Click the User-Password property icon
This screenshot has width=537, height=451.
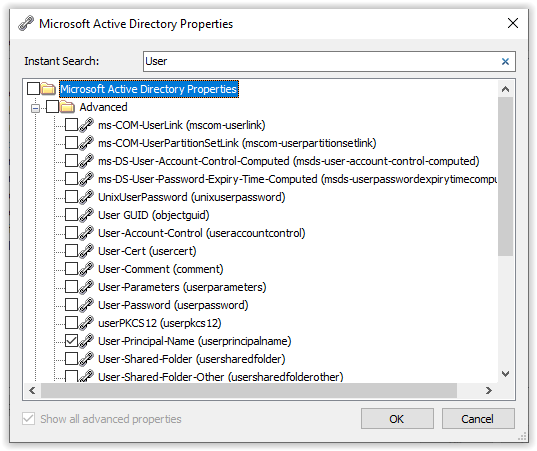pyautogui.click(x=86, y=305)
